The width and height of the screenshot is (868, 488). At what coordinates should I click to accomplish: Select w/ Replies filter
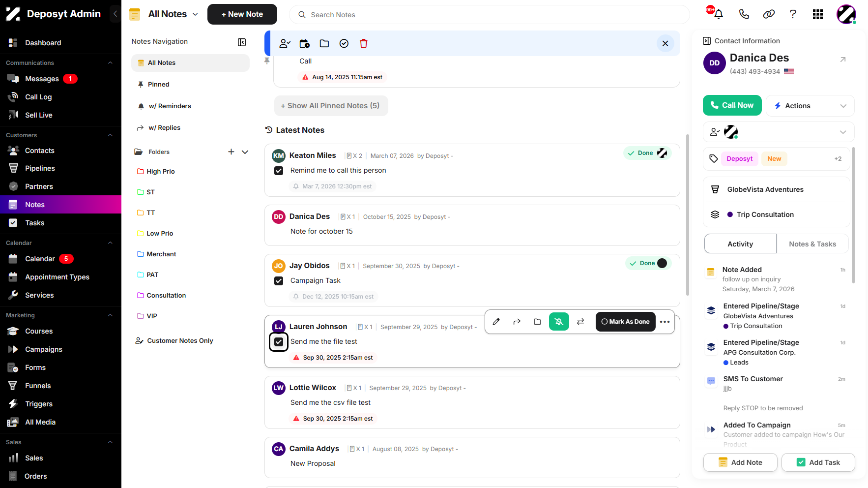[x=190, y=128]
